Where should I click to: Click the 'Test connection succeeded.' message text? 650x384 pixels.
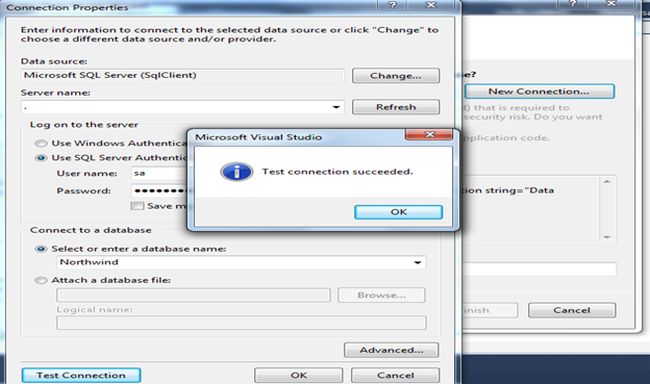pyautogui.click(x=337, y=172)
